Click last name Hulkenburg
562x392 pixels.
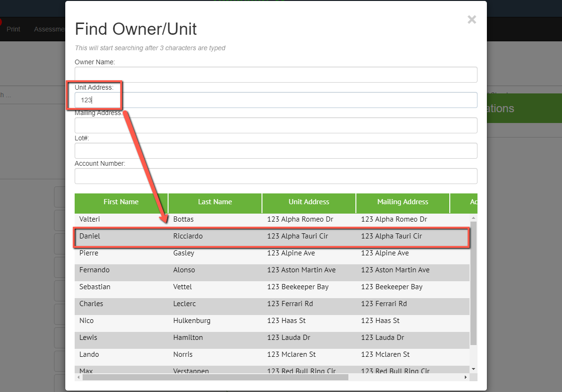tap(192, 320)
